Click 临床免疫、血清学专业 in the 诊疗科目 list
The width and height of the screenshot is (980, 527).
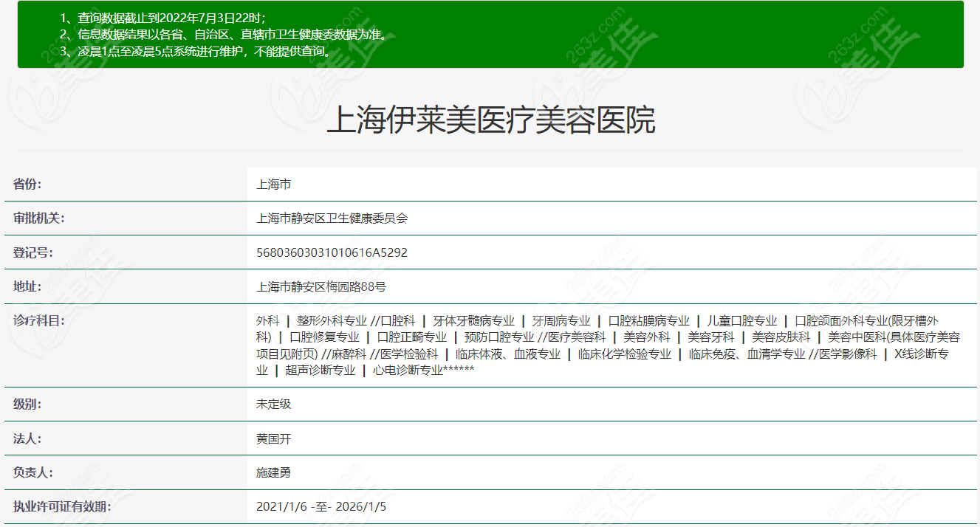[x=747, y=354]
